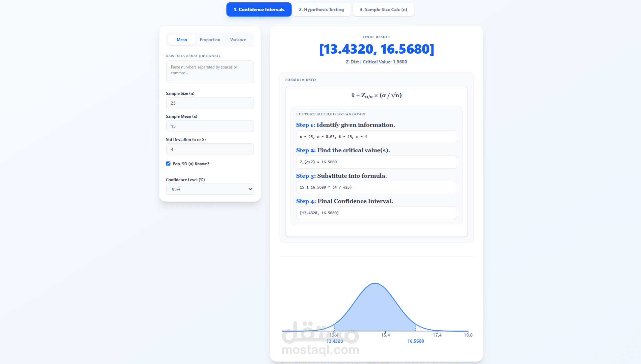Click the 16.5680 upper bound chart label
The image size is (641, 364).
pos(415,341)
